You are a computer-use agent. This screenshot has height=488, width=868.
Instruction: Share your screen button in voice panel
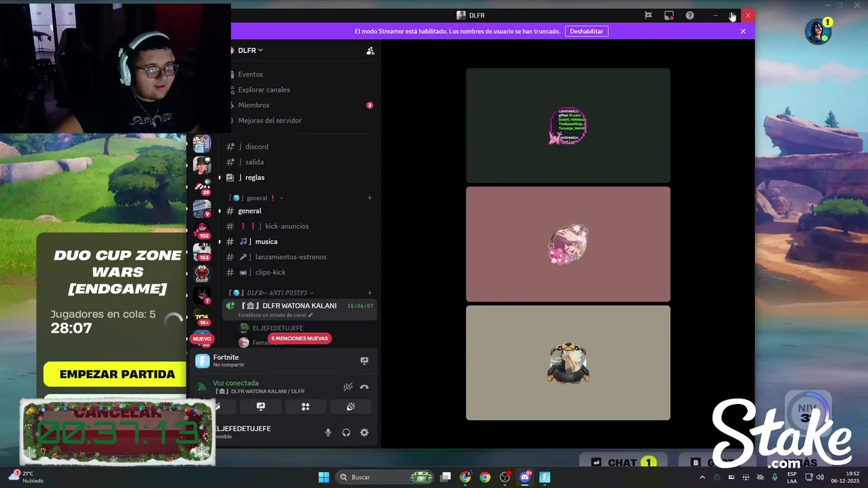[261, 407]
